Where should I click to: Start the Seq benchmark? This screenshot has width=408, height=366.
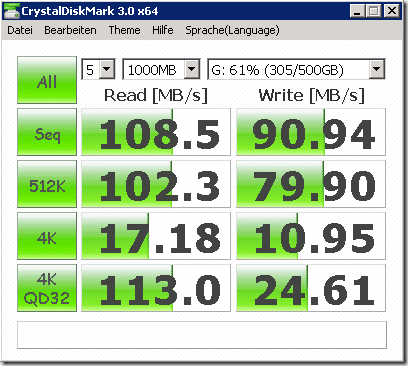(x=47, y=132)
